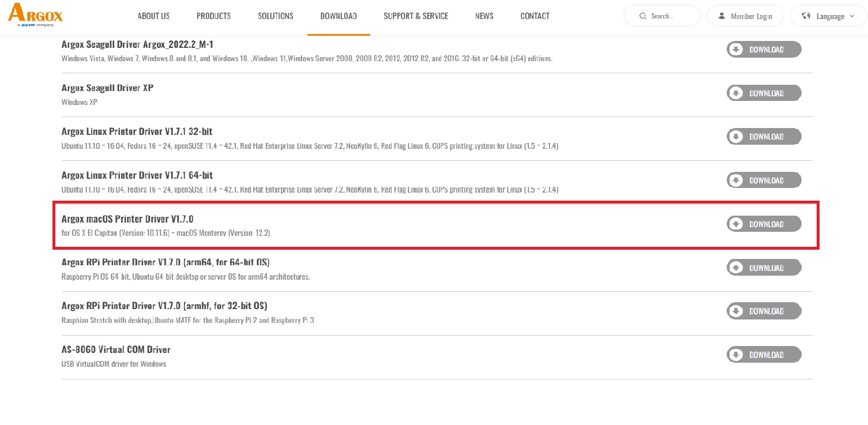Download label of macOS Printer Driver V1.7.0
Viewport: 868px width, 425px height.
[x=766, y=224]
